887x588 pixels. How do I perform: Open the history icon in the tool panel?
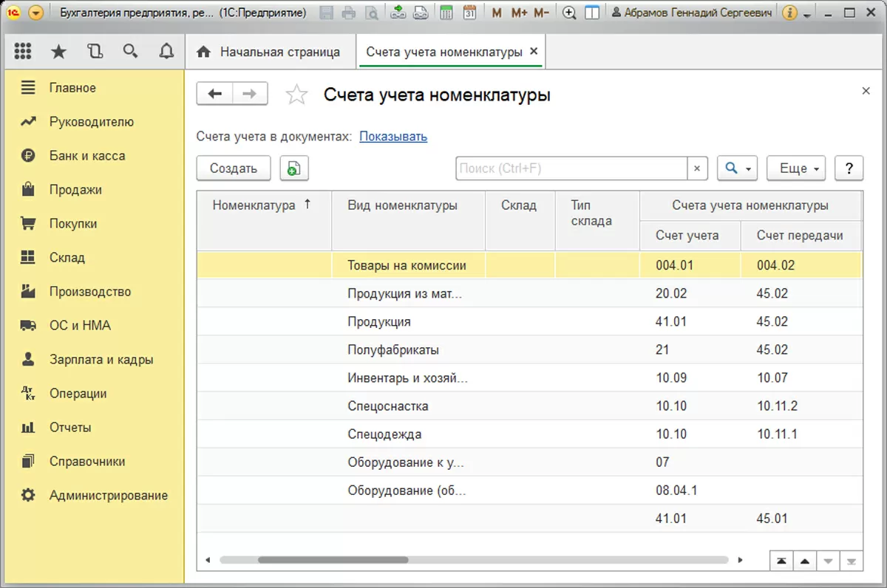[95, 52]
